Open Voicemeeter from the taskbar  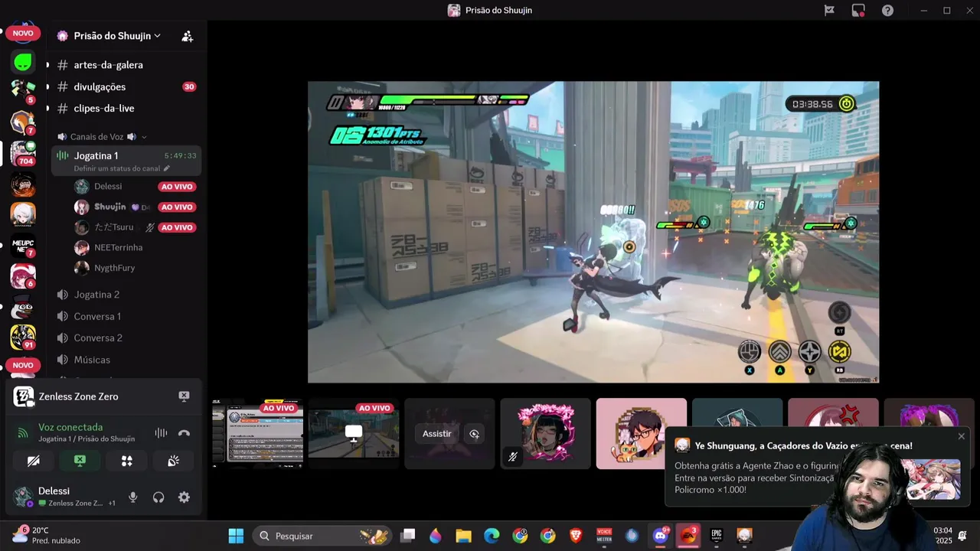604,536
